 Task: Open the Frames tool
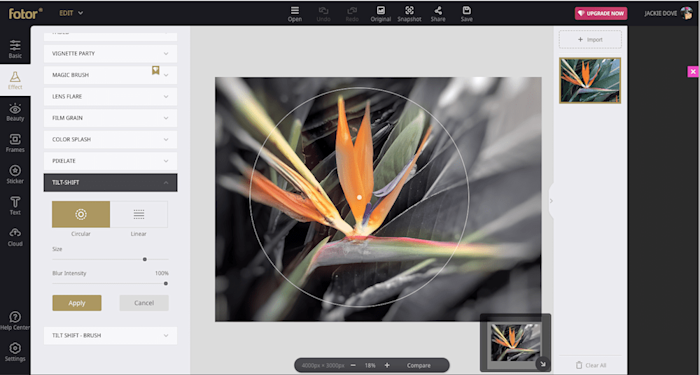[x=15, y=143]
